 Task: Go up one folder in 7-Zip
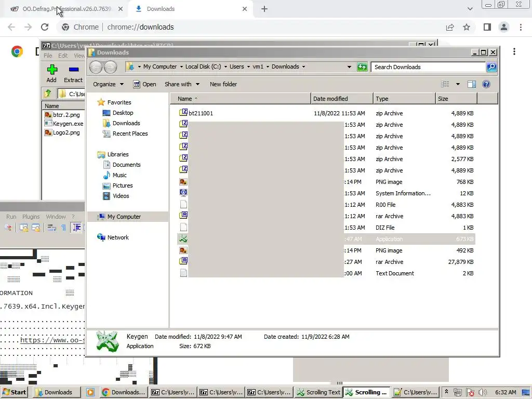[48, 94]
